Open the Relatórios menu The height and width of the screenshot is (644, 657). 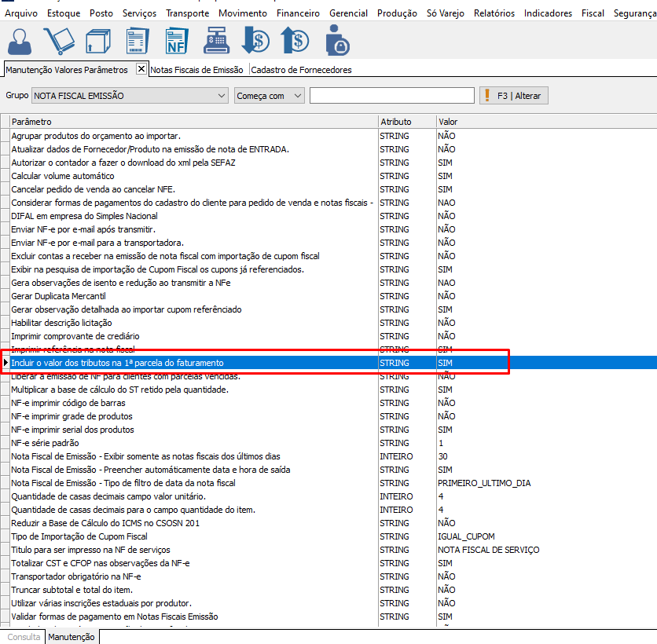[x=494, y=13]
